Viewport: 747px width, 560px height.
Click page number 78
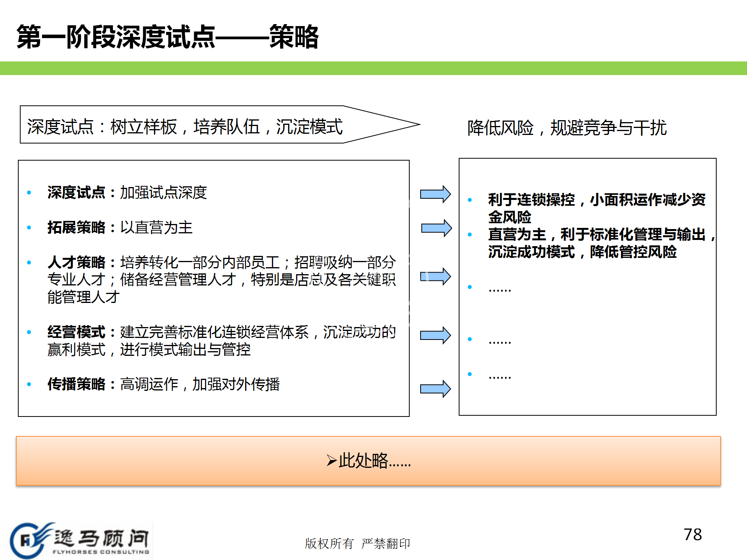693,535
